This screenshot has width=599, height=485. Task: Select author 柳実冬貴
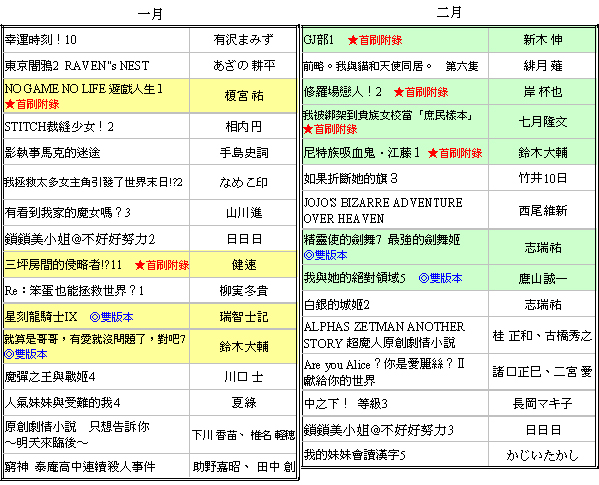pos(244,291)
